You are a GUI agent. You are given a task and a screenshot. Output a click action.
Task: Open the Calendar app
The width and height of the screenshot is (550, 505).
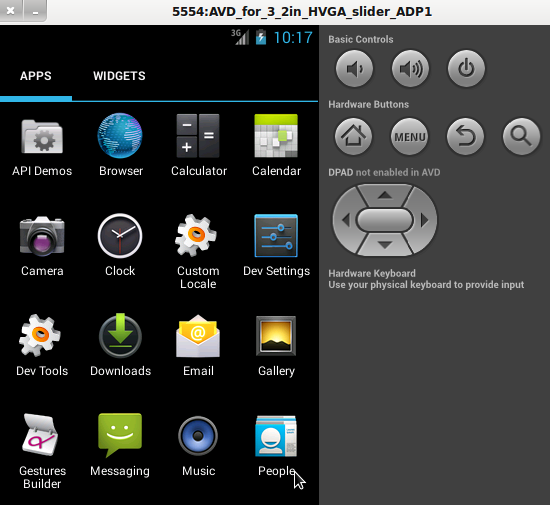[x=276, y=145]
